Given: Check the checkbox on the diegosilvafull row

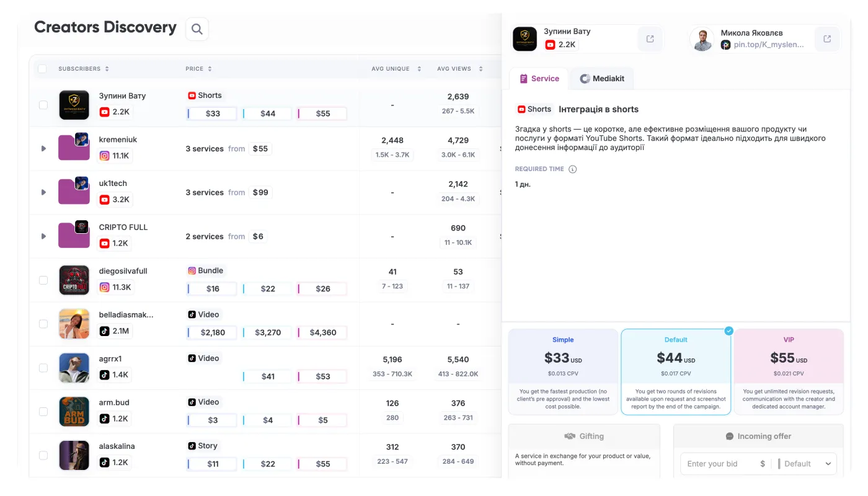Looking at the screenshot, I should pyautogui.click(x=43, y=280).
